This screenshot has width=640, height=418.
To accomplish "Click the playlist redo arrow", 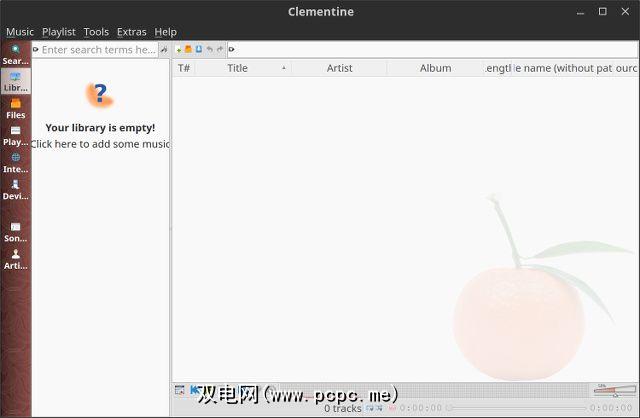I will 220,49.
